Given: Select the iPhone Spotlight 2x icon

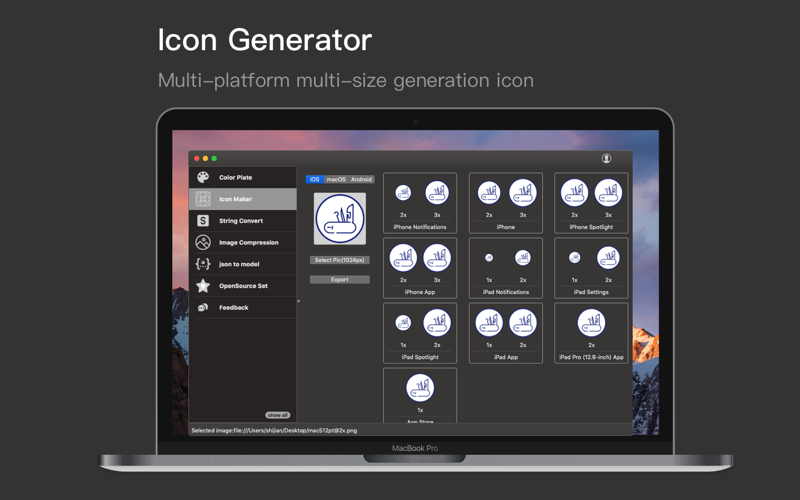Looking at the screenshot, I should tap(574, 193).
